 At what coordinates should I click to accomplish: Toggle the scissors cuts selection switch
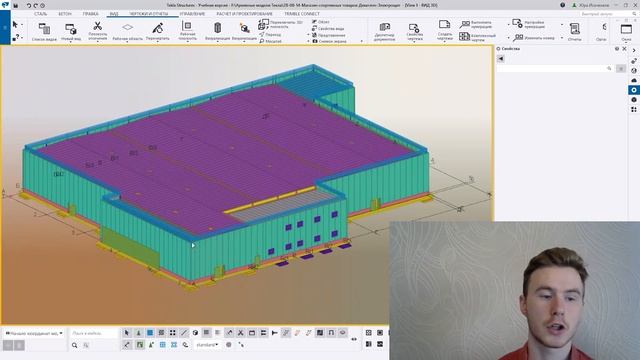(241, 333)
